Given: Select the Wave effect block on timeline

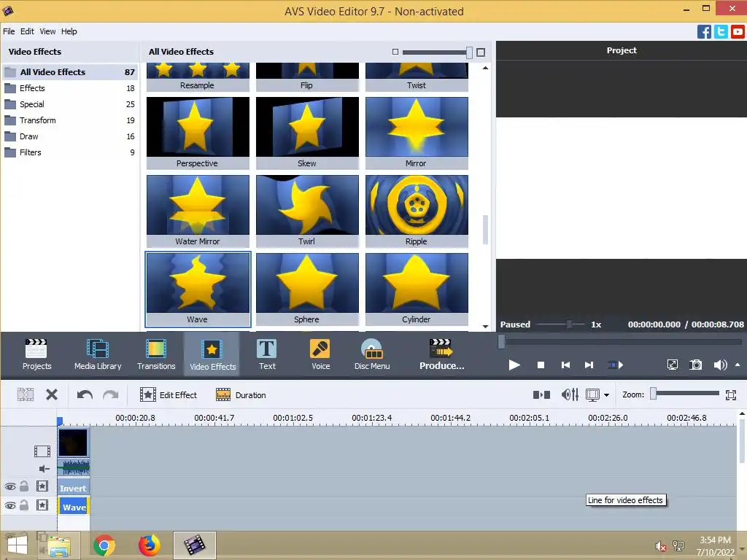Looking at the screenshot, I should tap(74, 507).
